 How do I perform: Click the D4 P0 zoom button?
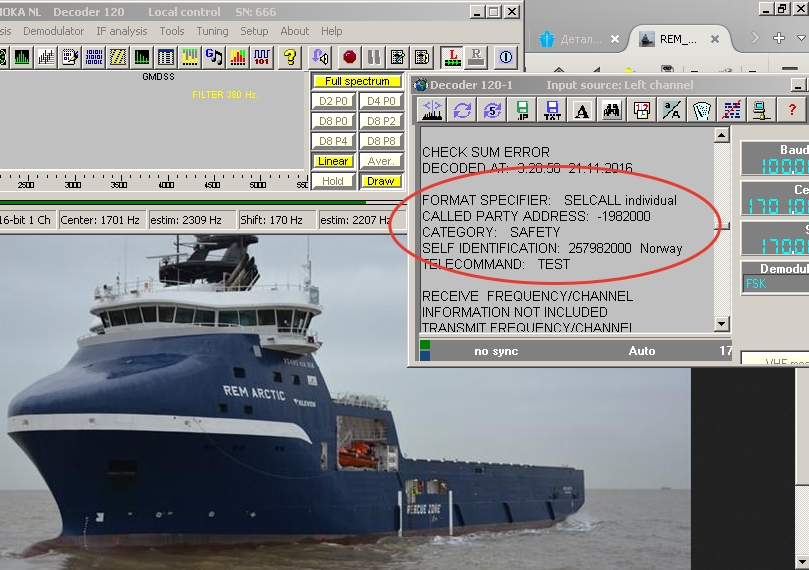(380, 101)
